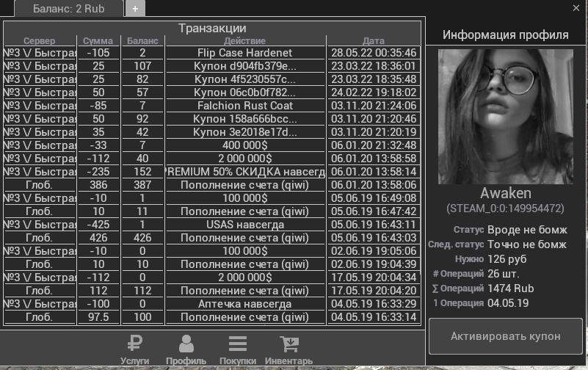Viewport: 588px width, 370px height.
Task: Click the Активировать купон button
Action: (x=505, y=336)
